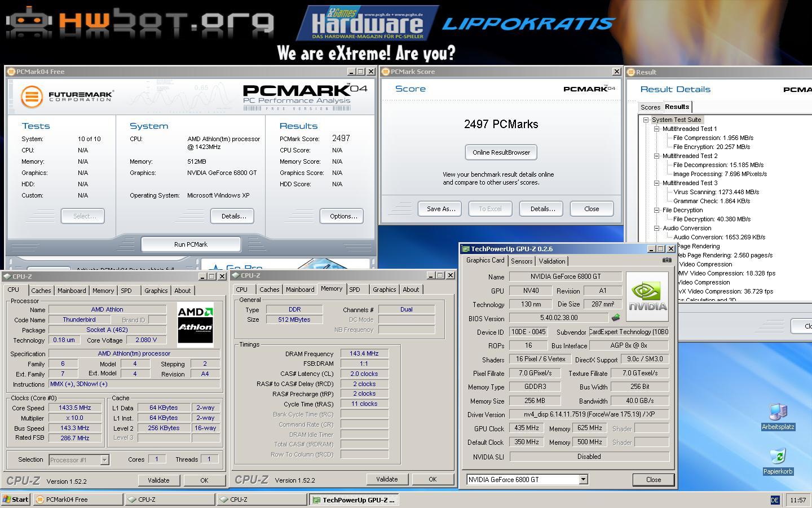Click the Memory Size field 512 MBytes

[294, 319]
